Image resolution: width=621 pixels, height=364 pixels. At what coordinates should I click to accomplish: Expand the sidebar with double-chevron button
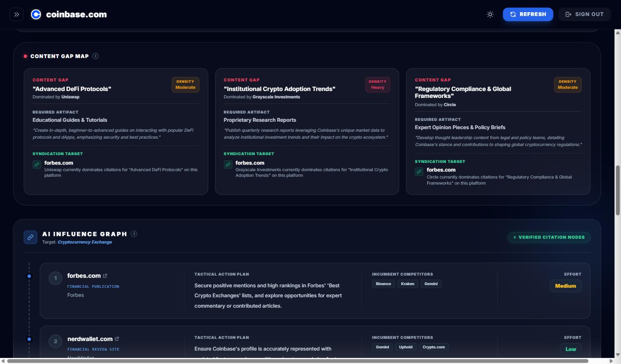click(16, 14)
